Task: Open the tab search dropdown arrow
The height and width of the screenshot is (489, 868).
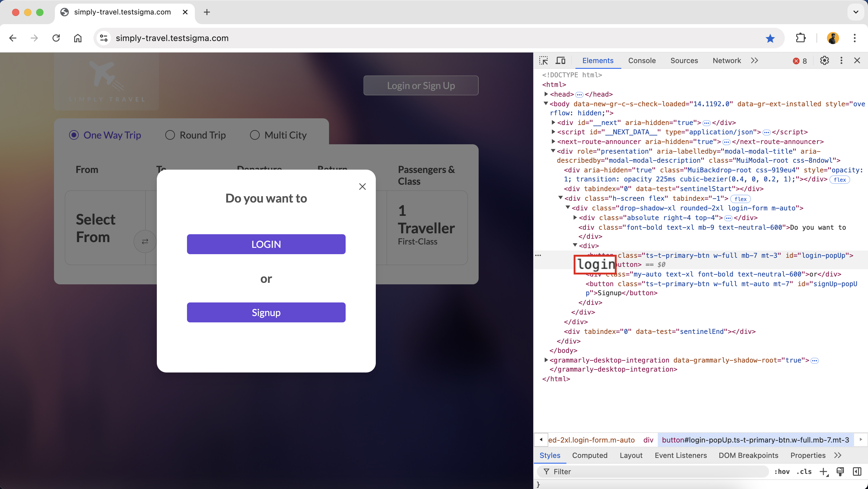Action: [856, 12]
